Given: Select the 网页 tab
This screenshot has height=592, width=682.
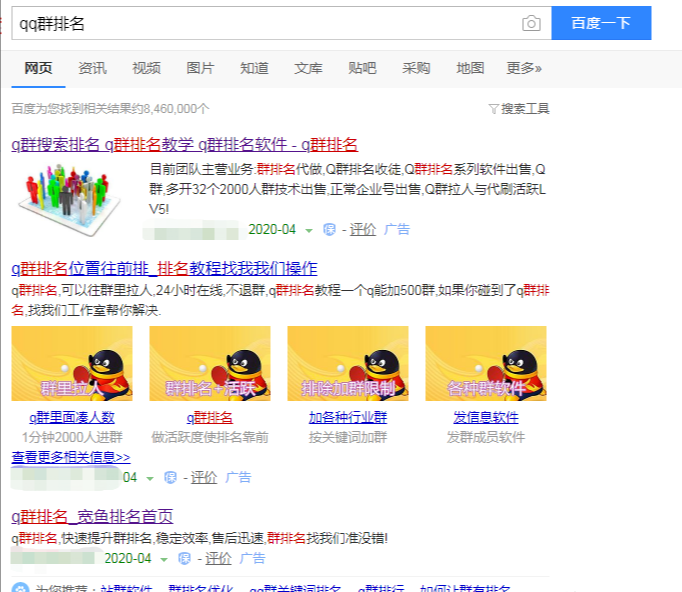Looking at the screenshot, I should click(x=38, y=68).
